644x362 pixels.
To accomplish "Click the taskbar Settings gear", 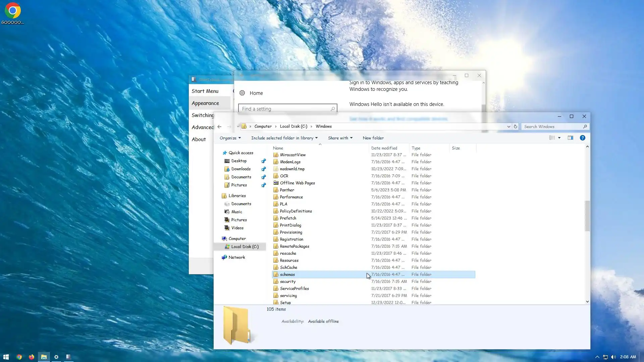I will coord(56,357).
